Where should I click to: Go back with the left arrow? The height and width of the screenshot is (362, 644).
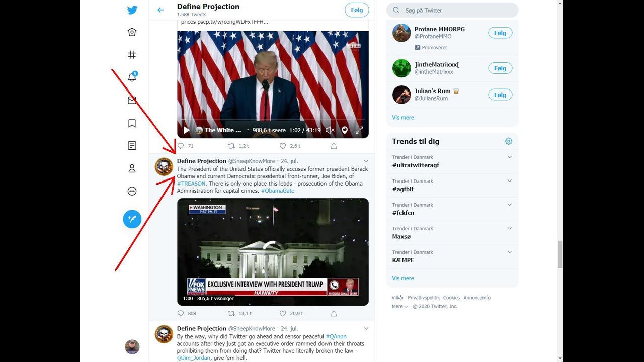160,10
